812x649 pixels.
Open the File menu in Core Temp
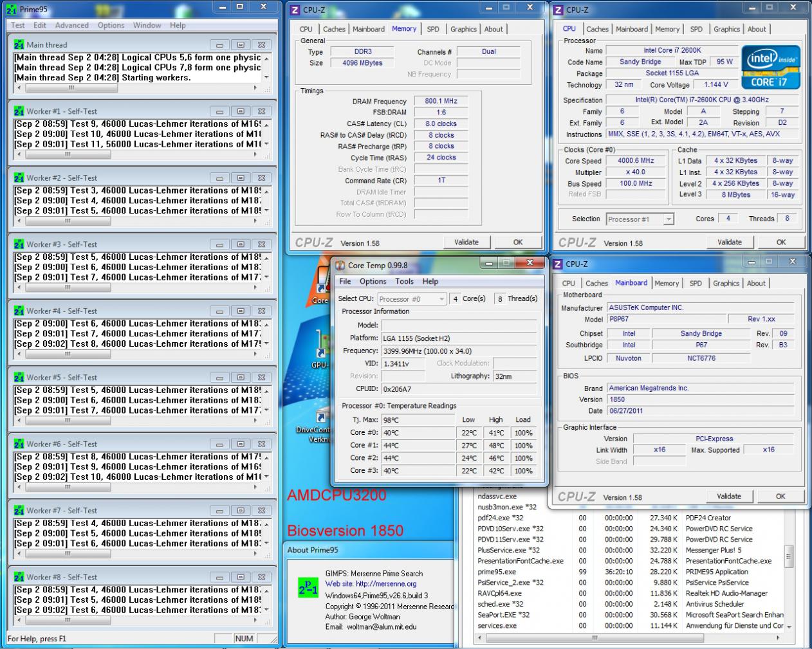tap(345, 281)
